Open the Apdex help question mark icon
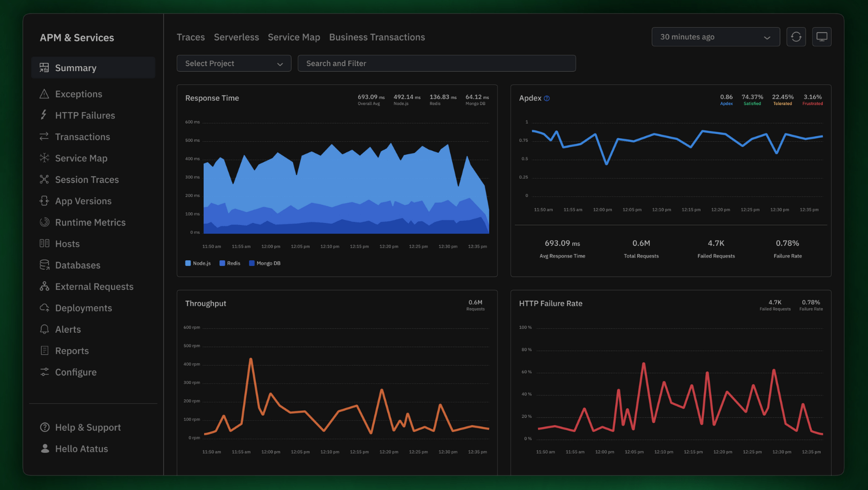868x490 pixels. (x=547, y=98)
